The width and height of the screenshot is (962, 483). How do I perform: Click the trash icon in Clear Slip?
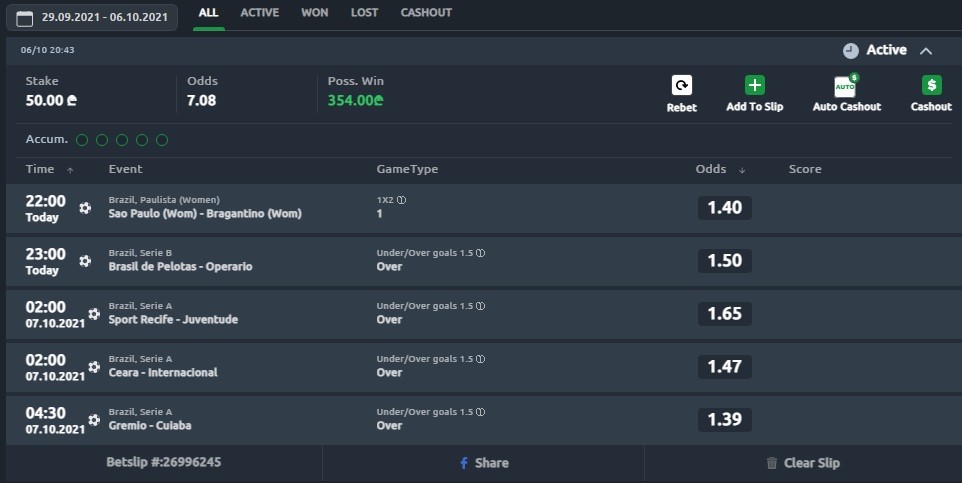(x=772, y=463)
